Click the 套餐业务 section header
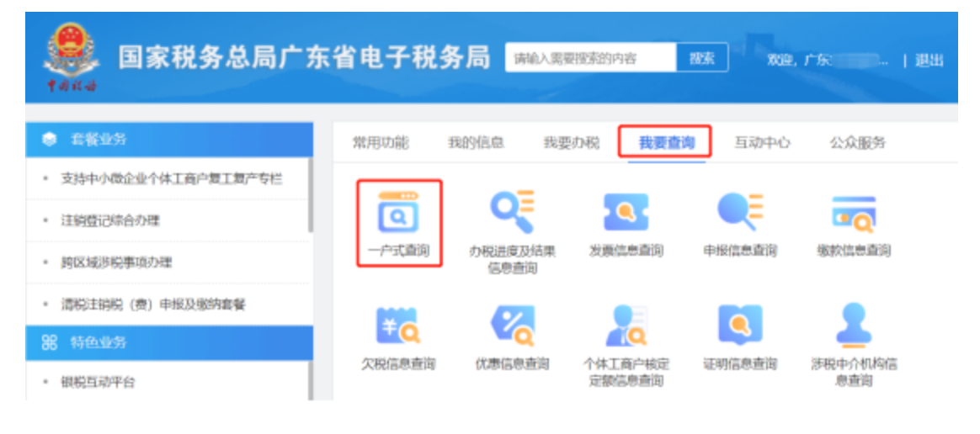 (x=169, y=140)
